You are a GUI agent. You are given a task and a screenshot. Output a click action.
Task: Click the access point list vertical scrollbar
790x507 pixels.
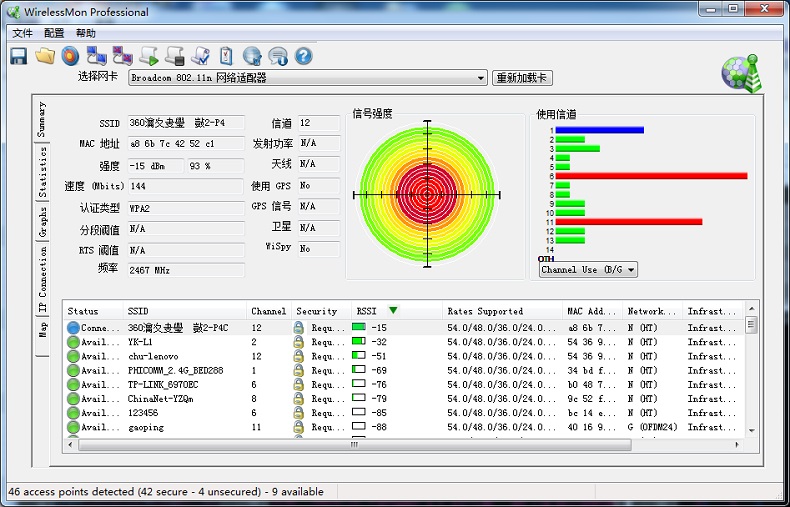[x=751, y=380]
